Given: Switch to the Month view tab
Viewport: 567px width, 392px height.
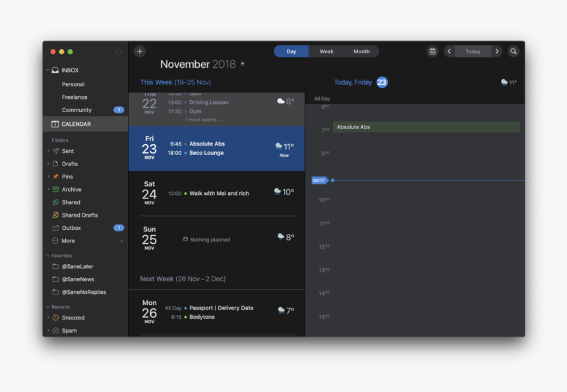Looking at the screenshot, I should (x=361, y=51).
